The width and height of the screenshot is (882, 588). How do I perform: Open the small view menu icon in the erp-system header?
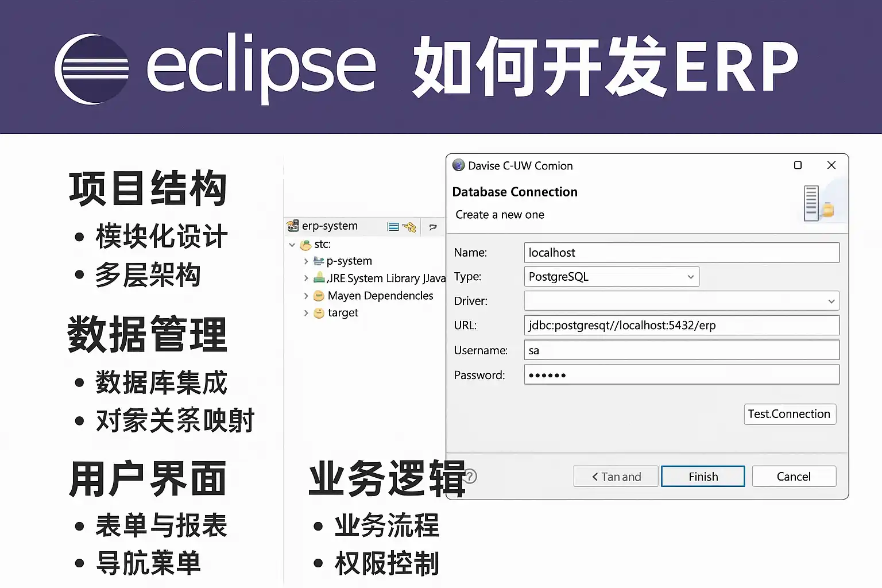coord(433,227)
